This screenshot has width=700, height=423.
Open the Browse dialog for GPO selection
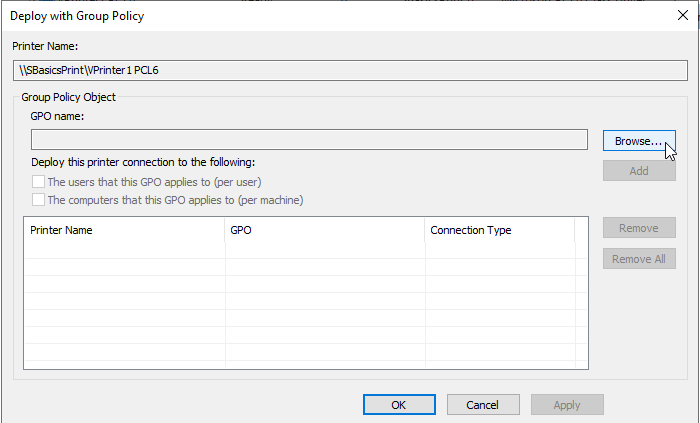tap(639, 141)
